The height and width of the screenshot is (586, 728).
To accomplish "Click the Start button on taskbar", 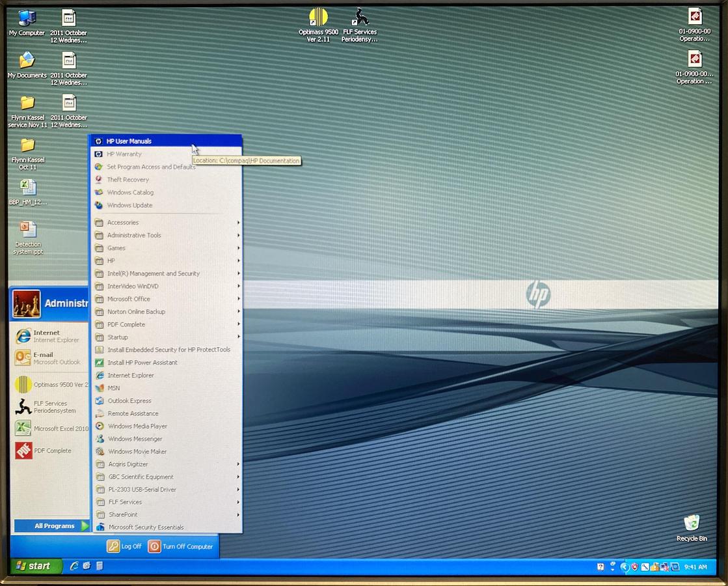I will (x=35, y=566).
